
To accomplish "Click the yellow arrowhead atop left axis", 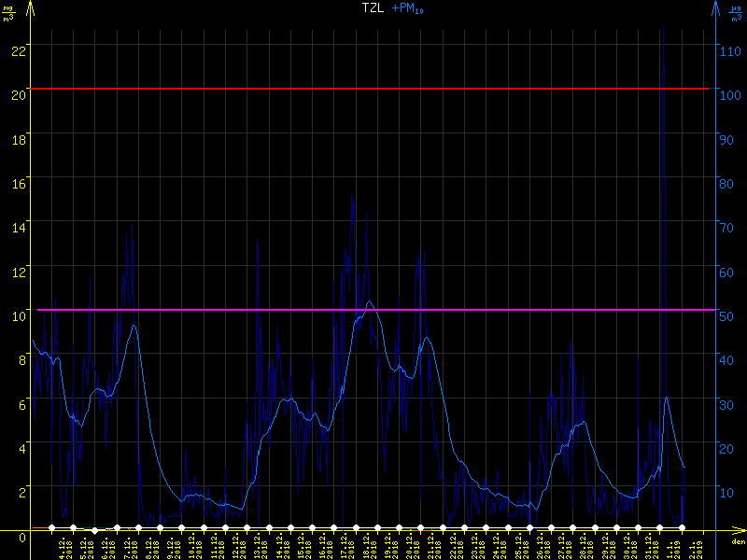I will pos(32,6).
